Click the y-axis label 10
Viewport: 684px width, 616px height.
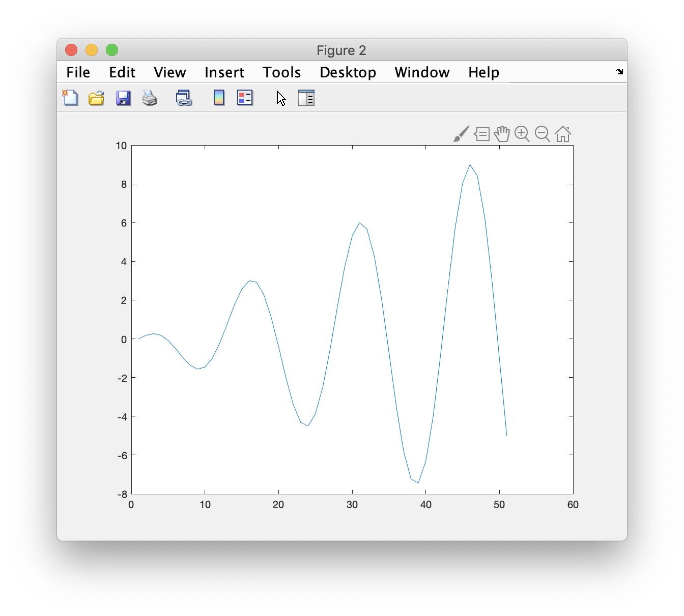pos(121,146)
